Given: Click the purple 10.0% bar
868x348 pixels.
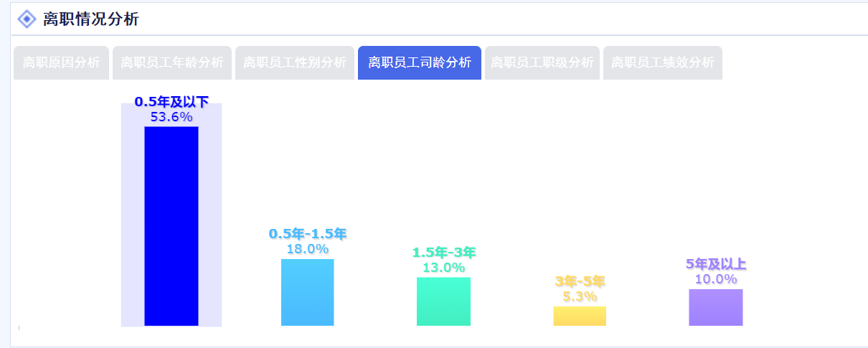Looking at the screenshot, I should coord(715,307).
